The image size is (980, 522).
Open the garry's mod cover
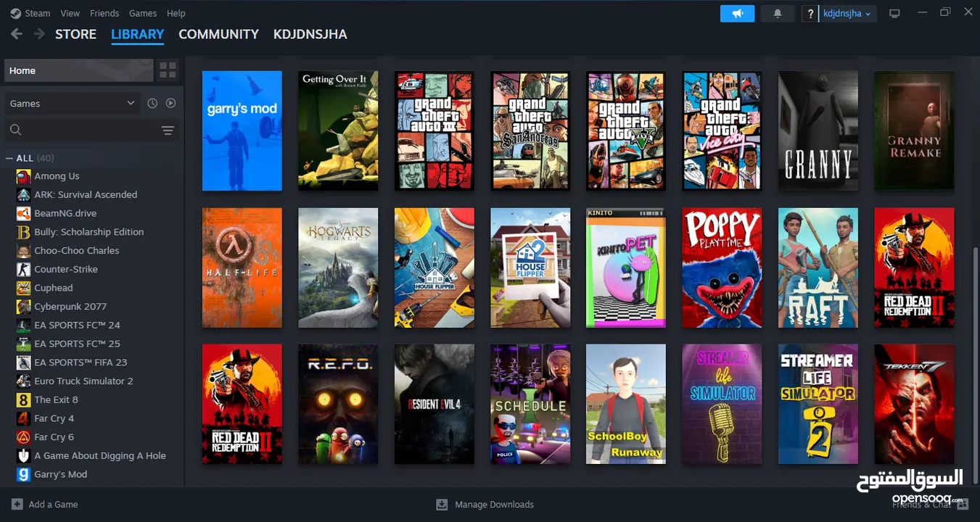[242, 130]
